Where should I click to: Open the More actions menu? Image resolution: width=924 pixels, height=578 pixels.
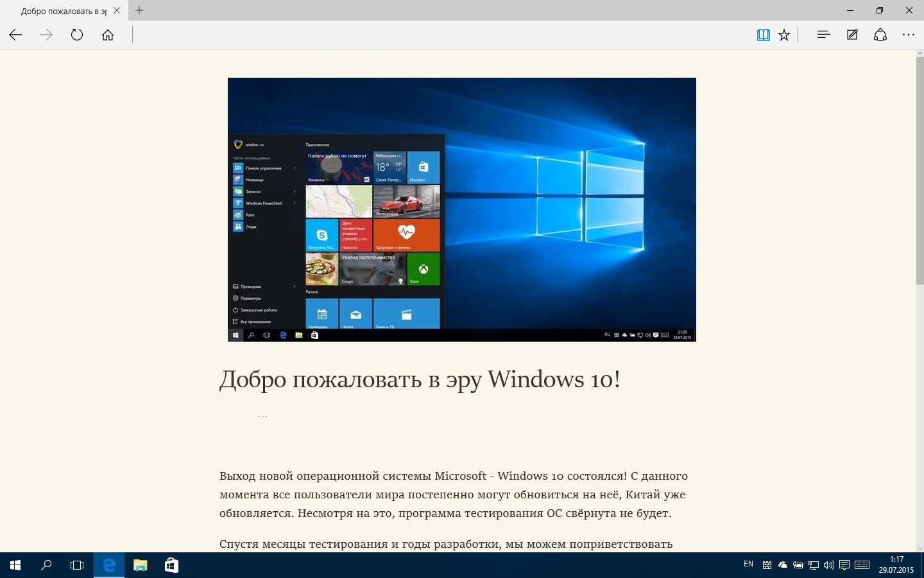pyautogui.click(x=909, y=35)
